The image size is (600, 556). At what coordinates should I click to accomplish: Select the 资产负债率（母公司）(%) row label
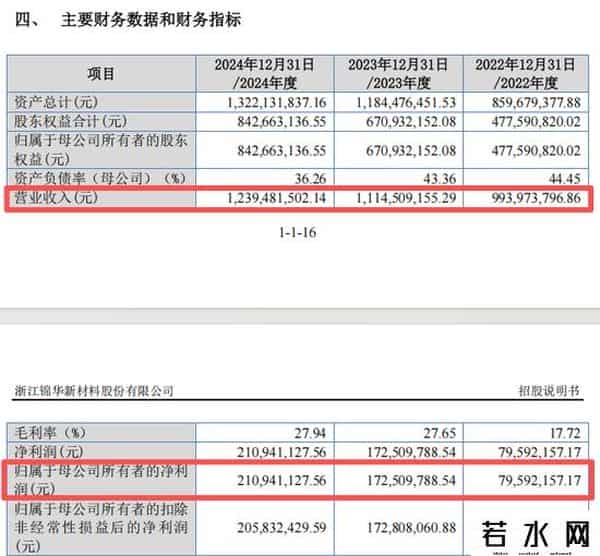coord(100,178)
